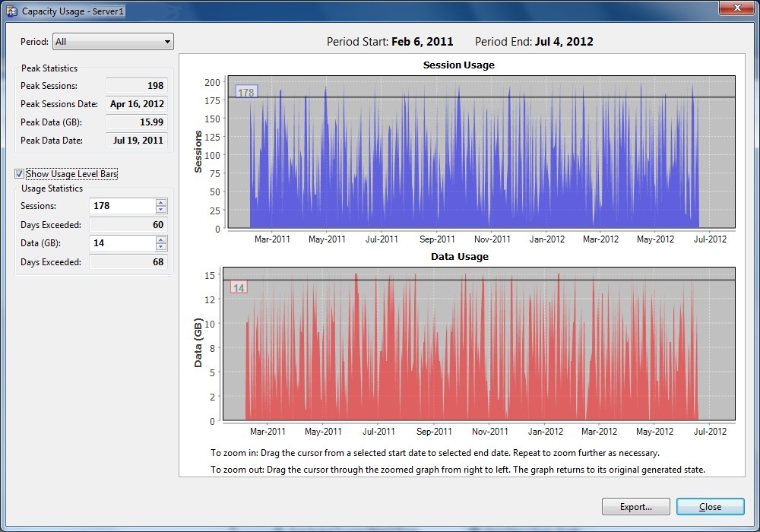Select the Peak Data Date field
The height and width of the screenshot is (532, 760).
click(x=136, y=141)
